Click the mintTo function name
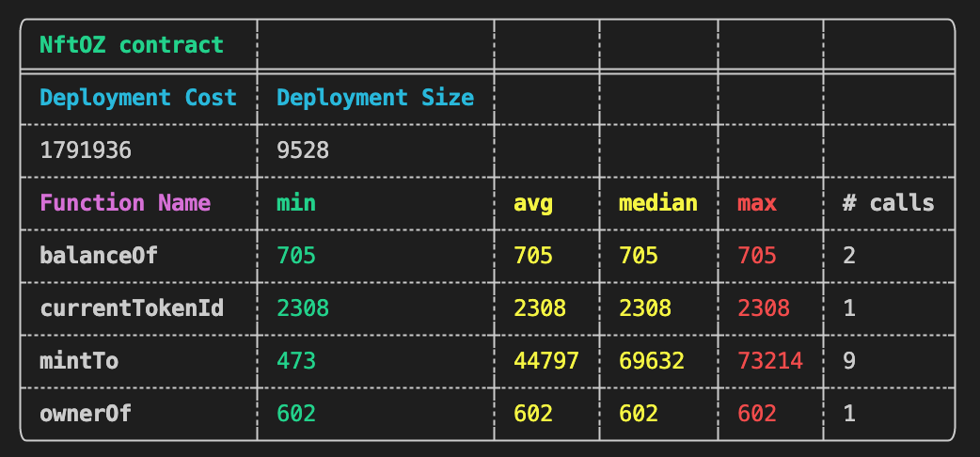This screenshot has width=980, height=457. (79, 361)
